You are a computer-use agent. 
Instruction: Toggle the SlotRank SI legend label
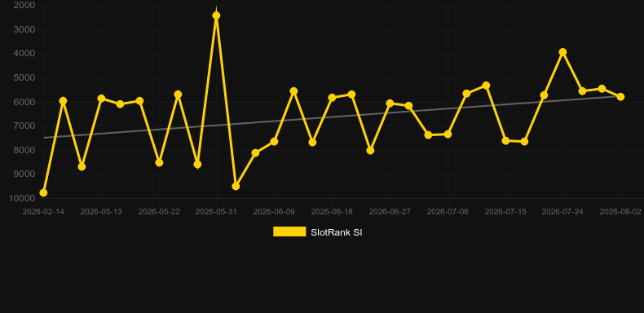[x=337, y=232]
